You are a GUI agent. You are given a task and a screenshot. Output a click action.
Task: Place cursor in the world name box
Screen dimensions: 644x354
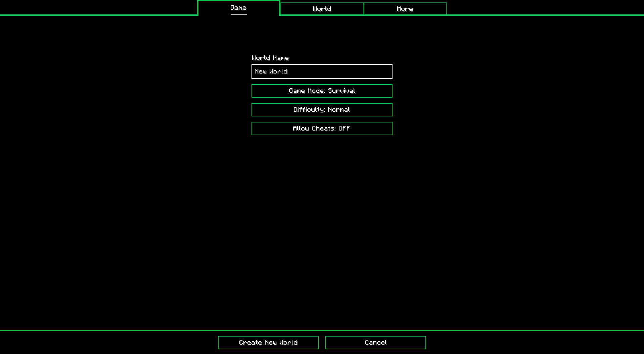tap(322, 71)
